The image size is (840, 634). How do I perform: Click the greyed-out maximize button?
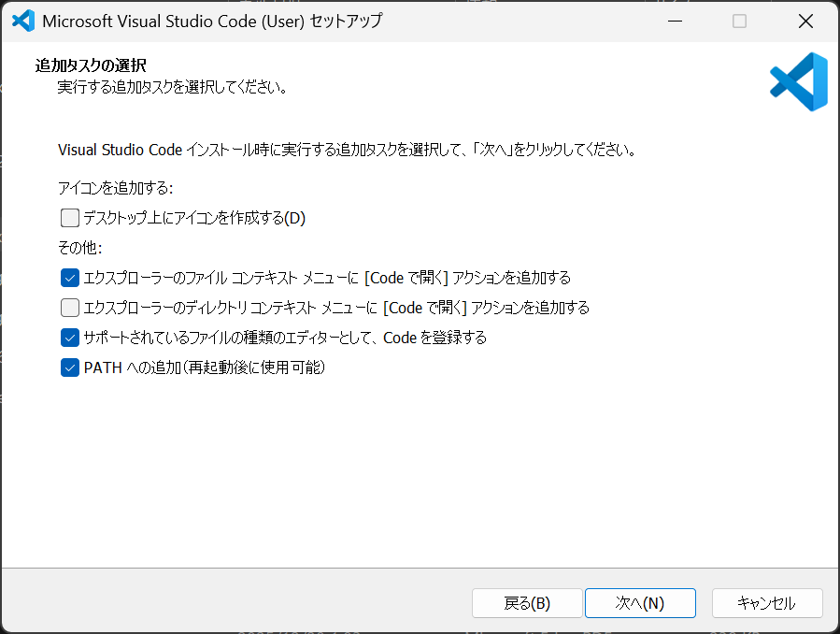(739, 21)
